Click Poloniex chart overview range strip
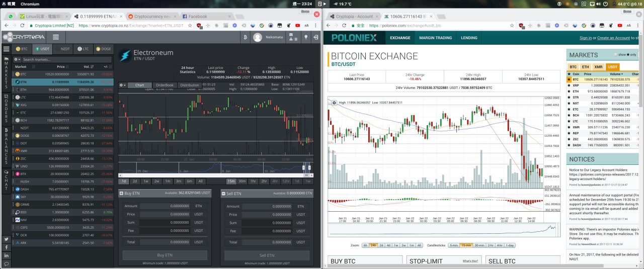 444,229
